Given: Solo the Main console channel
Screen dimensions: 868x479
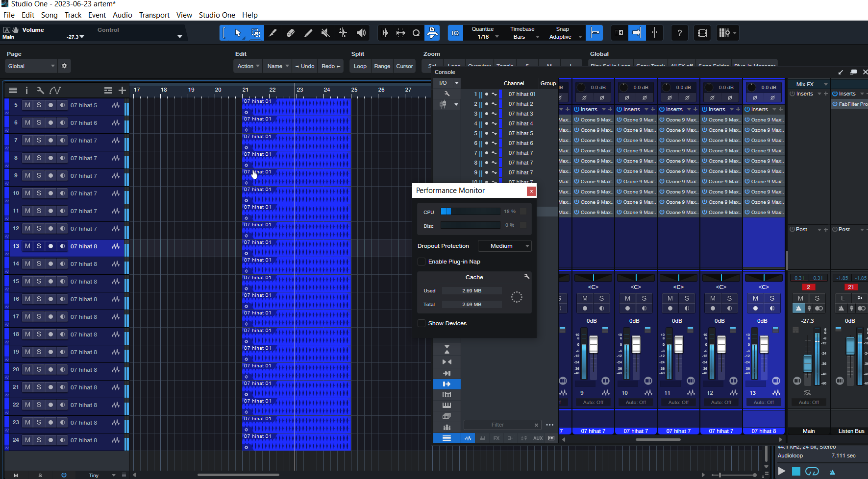Looking at the screenshot, I should tap(817, 298).
